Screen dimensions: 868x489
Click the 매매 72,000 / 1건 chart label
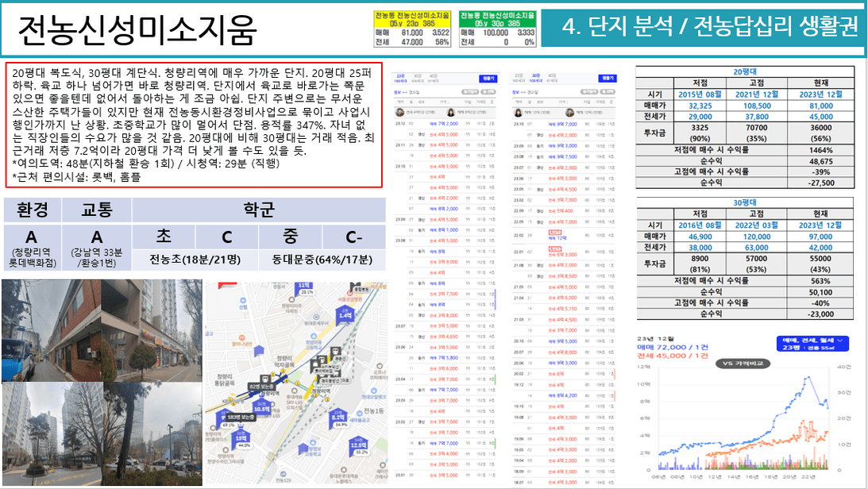click(673, 347)
